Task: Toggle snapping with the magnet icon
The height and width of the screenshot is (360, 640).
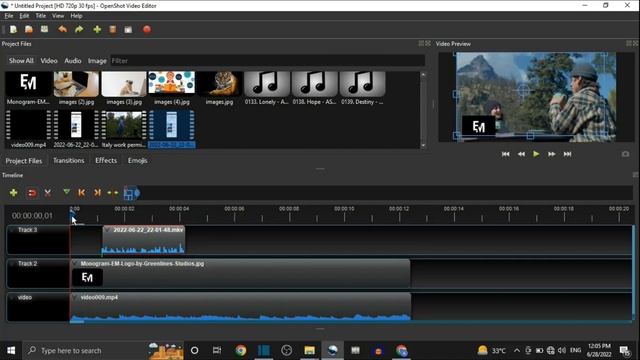Action: (x=32, y=193)
